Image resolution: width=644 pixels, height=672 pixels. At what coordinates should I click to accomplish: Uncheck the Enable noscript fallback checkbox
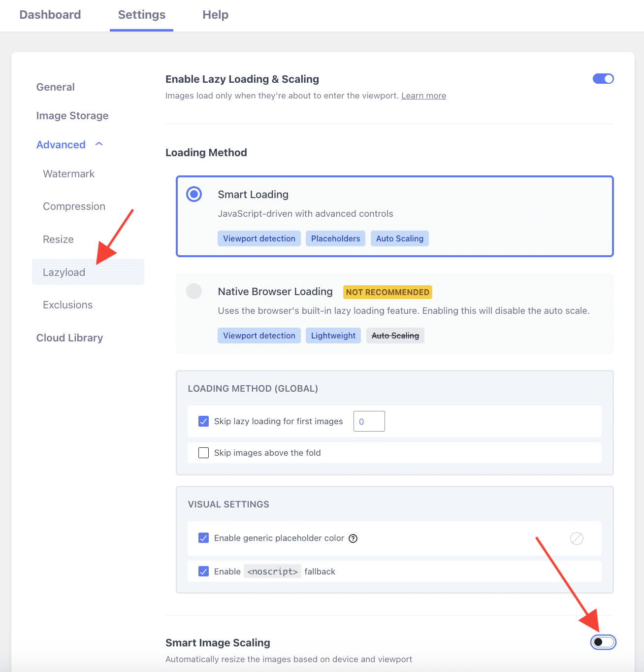pos(203,571)
